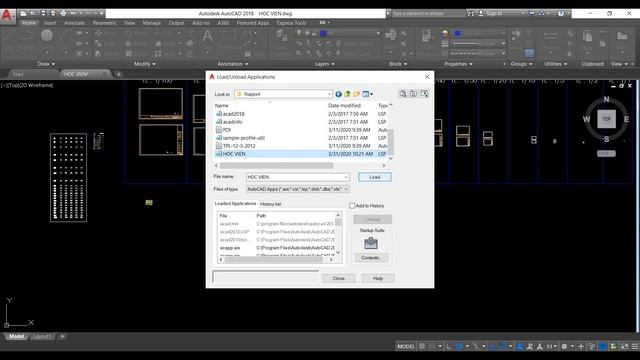Click the layer color swatch in Layers panel
The width and height of the screenshot is (640, 360).
pos(323,33)
